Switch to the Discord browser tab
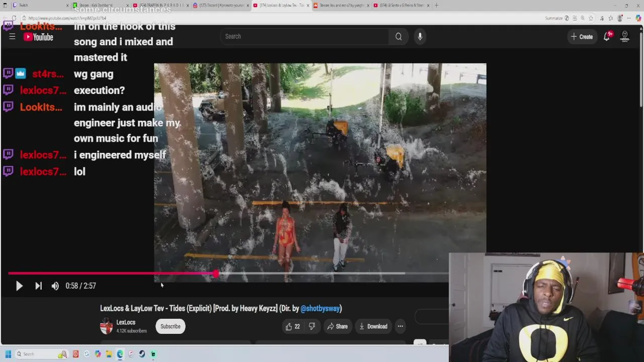 coord(220,5)
